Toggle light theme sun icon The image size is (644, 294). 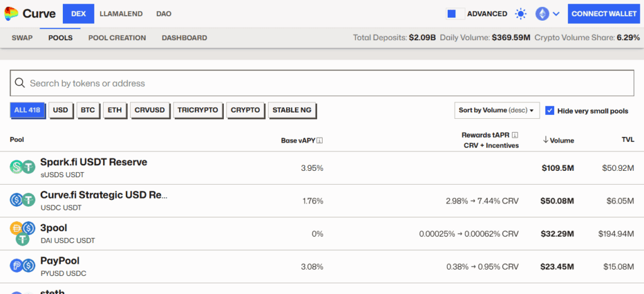point(521,14)
